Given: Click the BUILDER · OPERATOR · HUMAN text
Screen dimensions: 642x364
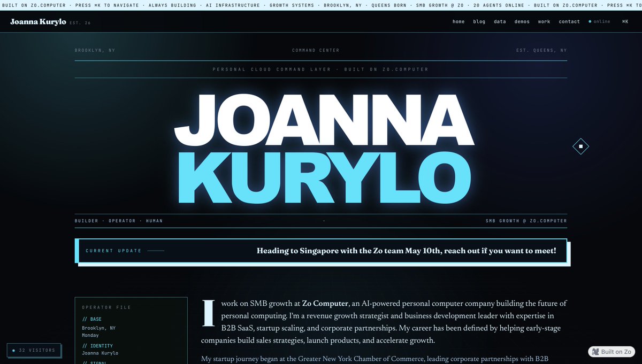Looking at the screenshot, I should click(119, 221).
